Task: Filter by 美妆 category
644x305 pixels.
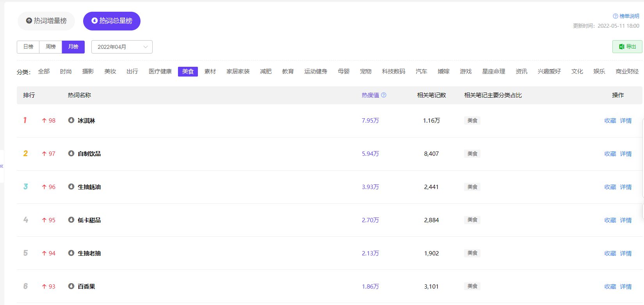Action: click(110, 71)
